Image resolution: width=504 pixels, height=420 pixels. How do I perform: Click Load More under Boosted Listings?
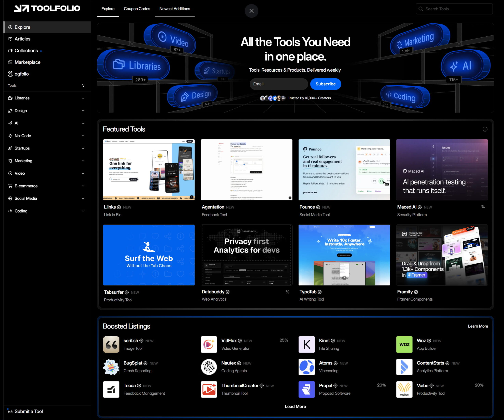click(x=295, y=406)
